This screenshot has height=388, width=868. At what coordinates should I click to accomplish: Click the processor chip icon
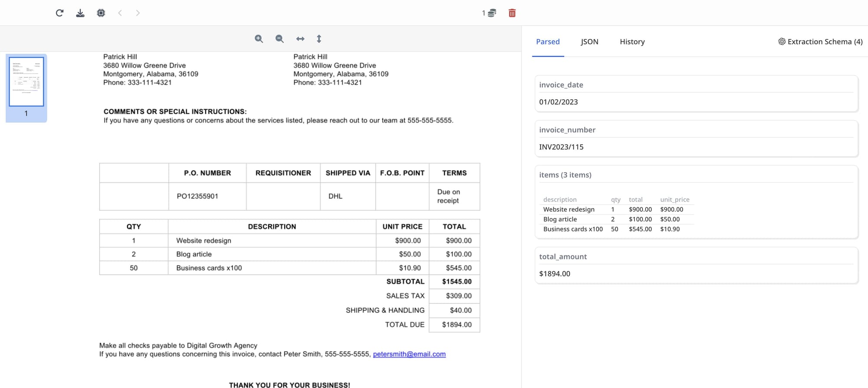coord(101,13)
